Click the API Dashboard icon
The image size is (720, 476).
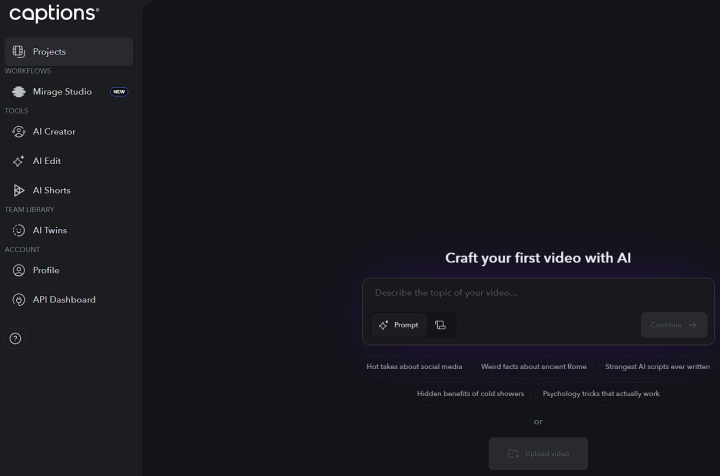[18, 300]
